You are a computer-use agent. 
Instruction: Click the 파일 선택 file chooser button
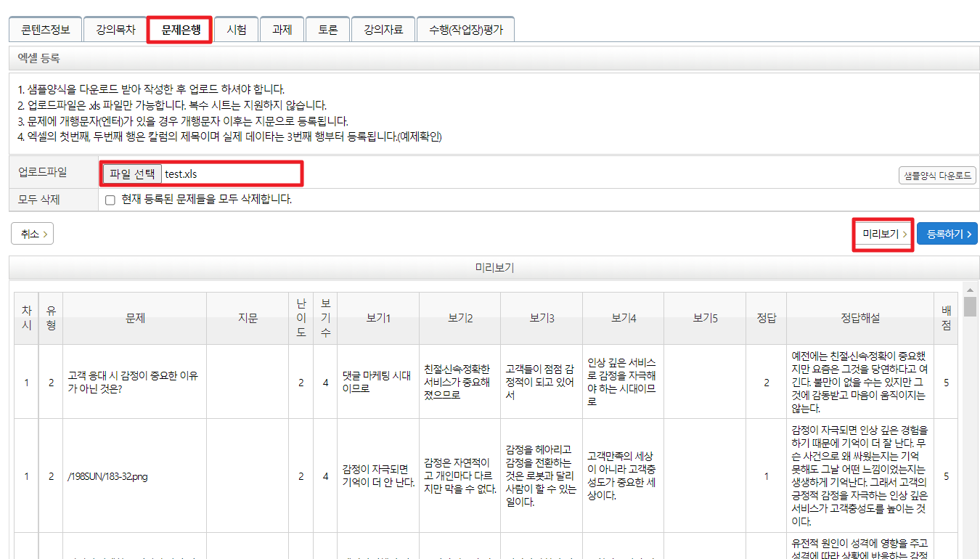[132, 174]
